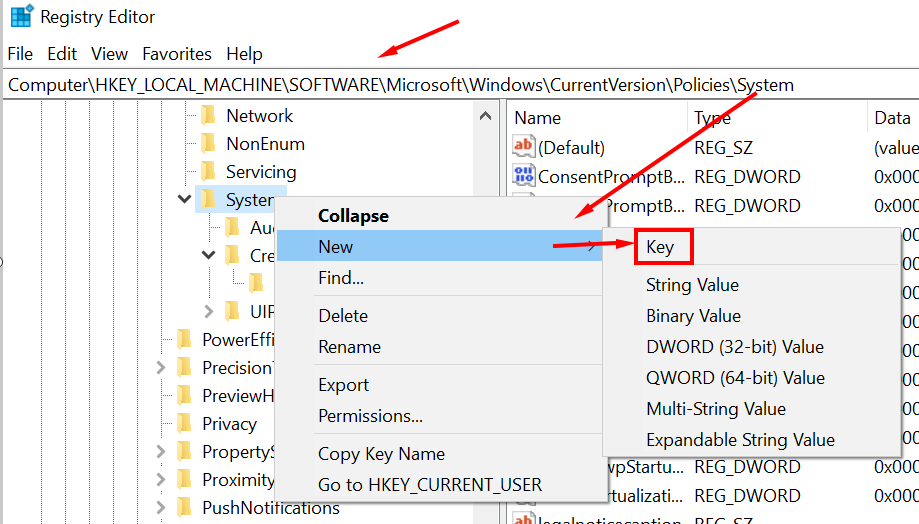Click the (Default) value name
This screenshot has height=524, width=919.
point(571,147)
